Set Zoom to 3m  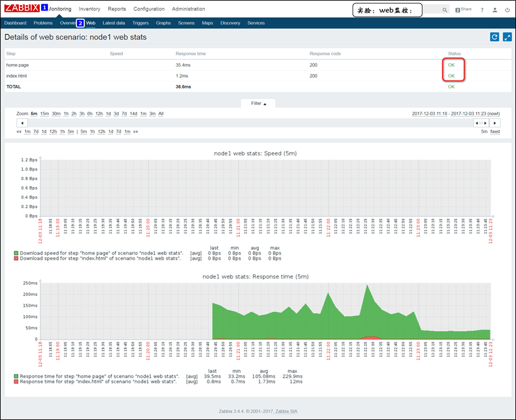click(x=152, y=114)
